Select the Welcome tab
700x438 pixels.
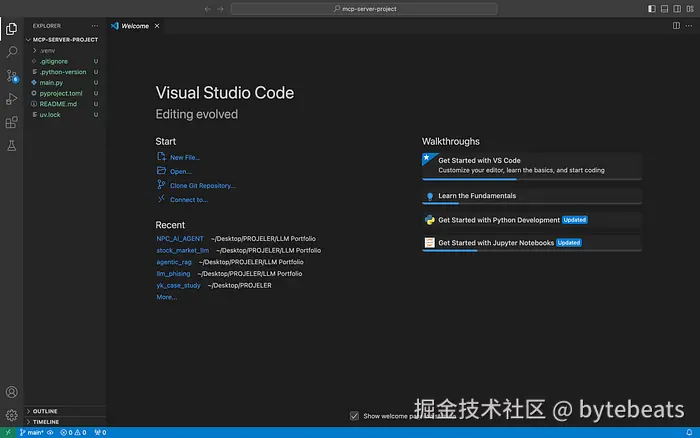coord(134,26)
